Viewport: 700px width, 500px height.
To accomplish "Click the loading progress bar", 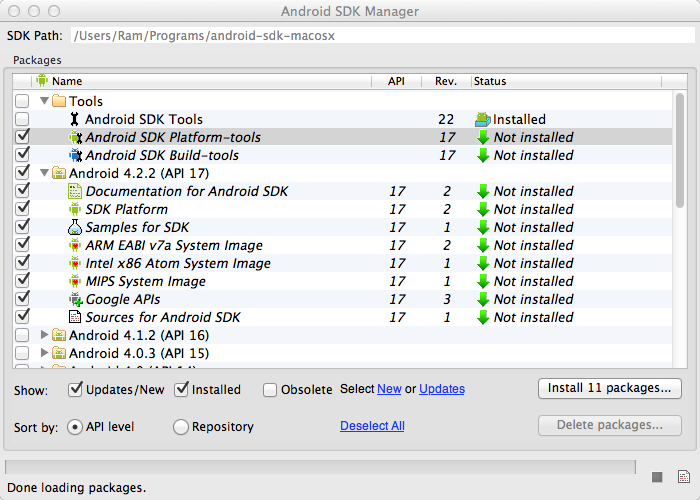I will tap(320, 467).
